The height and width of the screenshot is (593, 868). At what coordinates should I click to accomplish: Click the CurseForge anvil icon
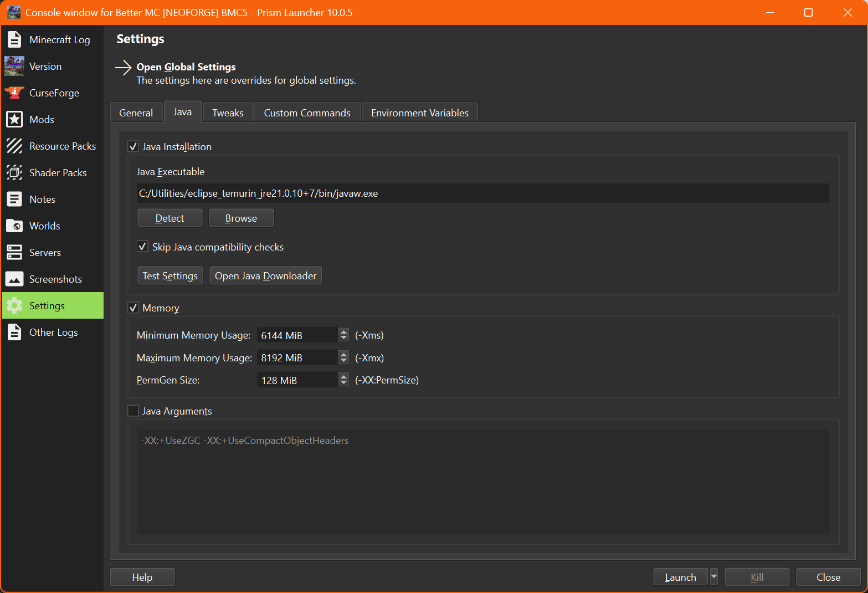click(14, 93)
